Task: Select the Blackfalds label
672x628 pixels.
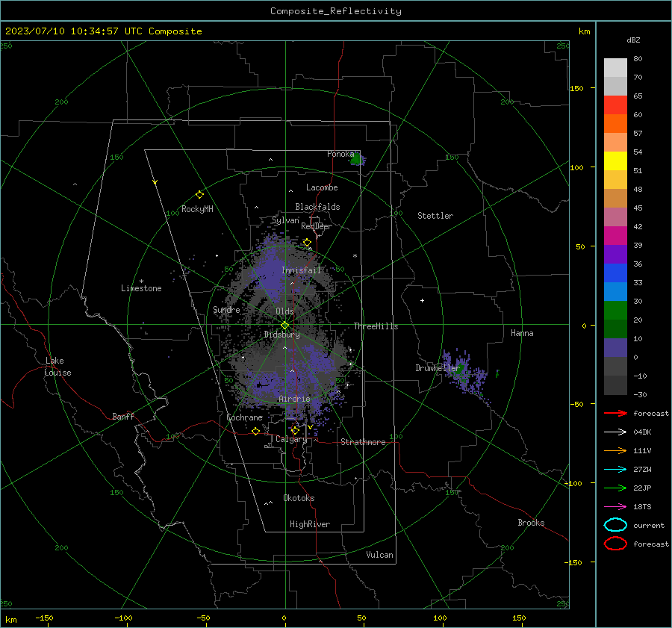Action: [317, 207]
